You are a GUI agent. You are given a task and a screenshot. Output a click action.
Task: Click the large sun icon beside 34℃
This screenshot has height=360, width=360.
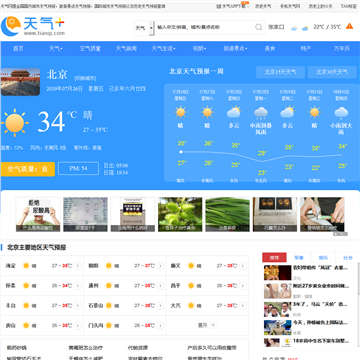tap(14, 123)
